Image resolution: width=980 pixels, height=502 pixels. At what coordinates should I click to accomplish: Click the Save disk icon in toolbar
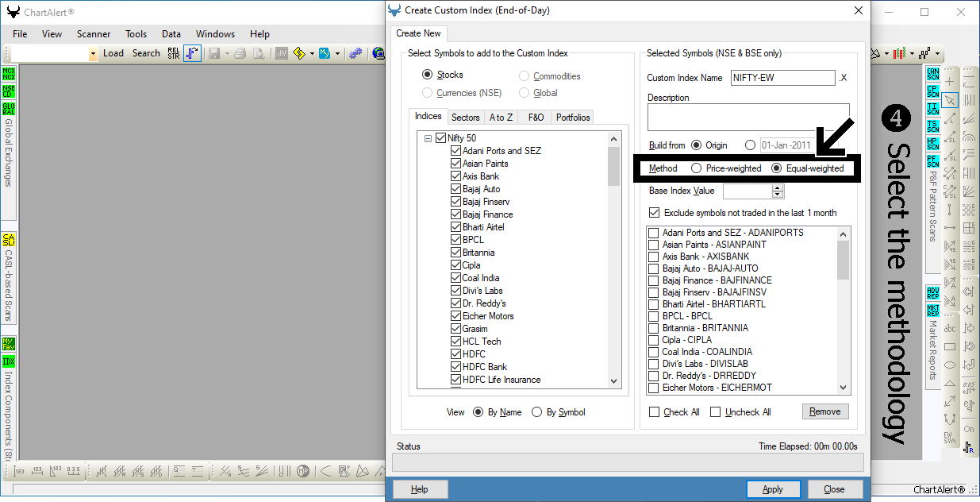point(213,53)
